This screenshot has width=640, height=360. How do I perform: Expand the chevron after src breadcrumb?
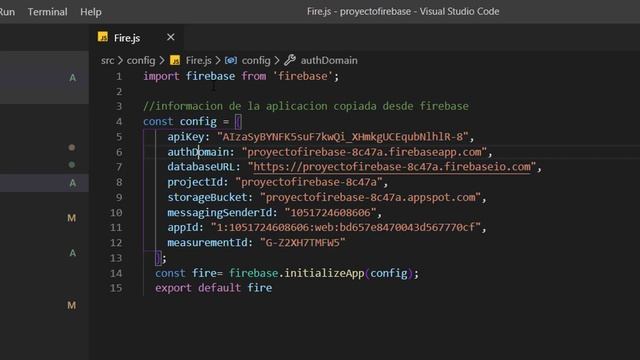point(120,60)
